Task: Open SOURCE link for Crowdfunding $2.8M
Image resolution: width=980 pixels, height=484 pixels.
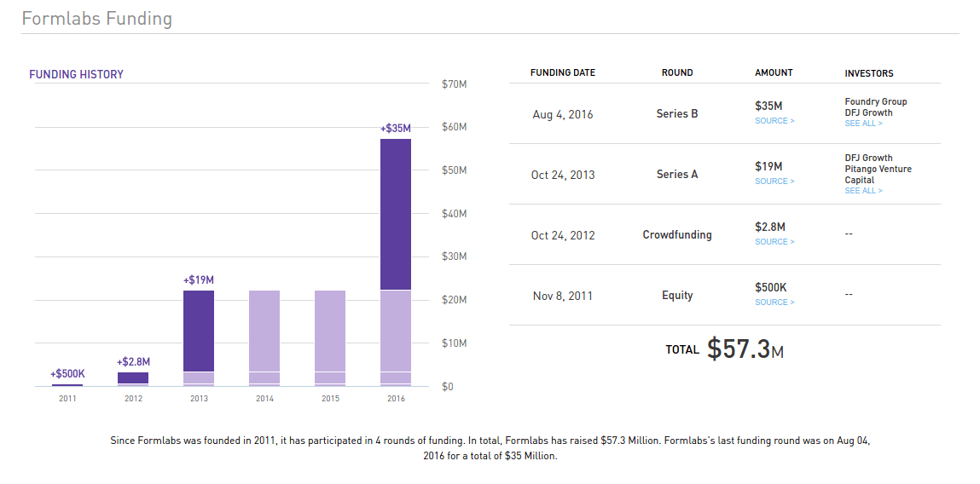Action: pos(774,242)
